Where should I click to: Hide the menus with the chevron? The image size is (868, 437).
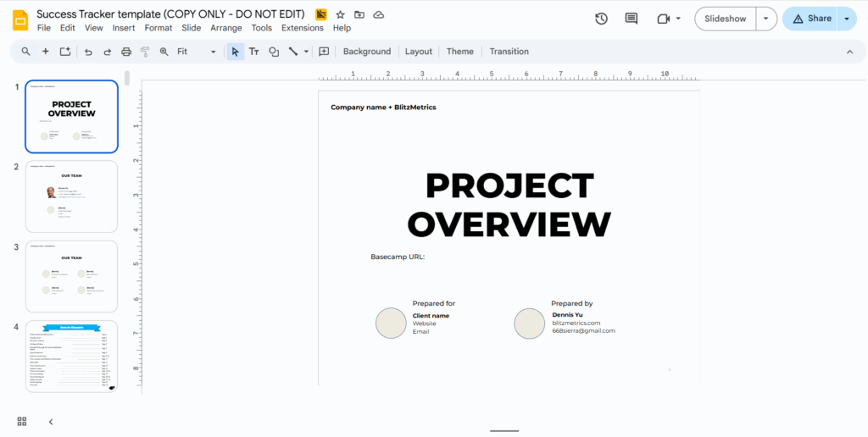849,52
